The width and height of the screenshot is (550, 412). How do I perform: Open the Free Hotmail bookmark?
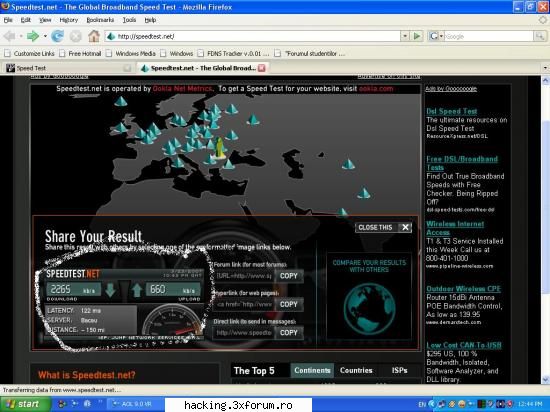pos(80,53)
